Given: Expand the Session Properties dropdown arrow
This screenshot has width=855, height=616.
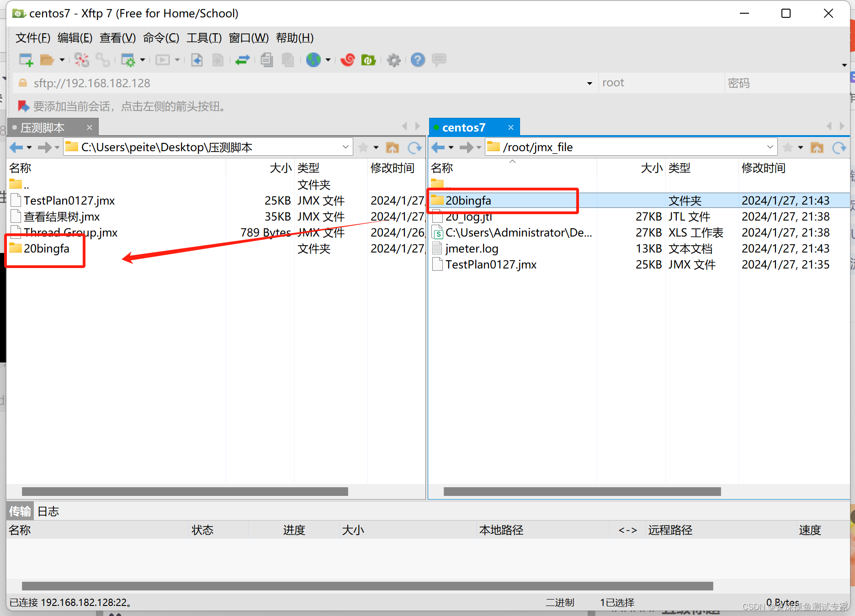Looking at the screenshot, I should click(143, 60).
